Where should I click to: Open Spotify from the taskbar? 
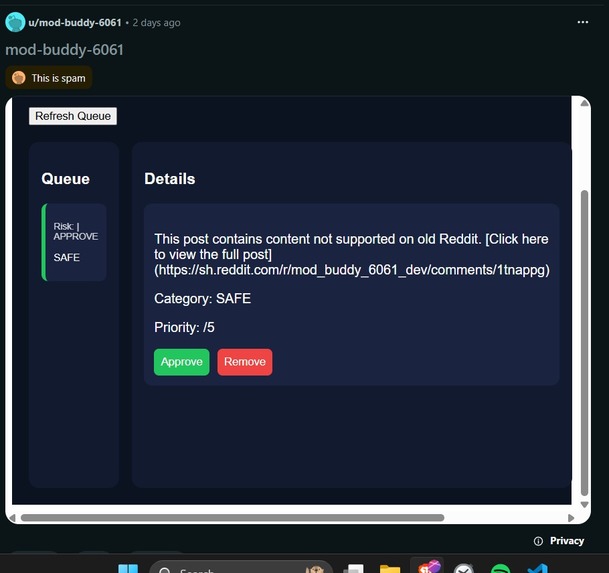coord(500,569)
